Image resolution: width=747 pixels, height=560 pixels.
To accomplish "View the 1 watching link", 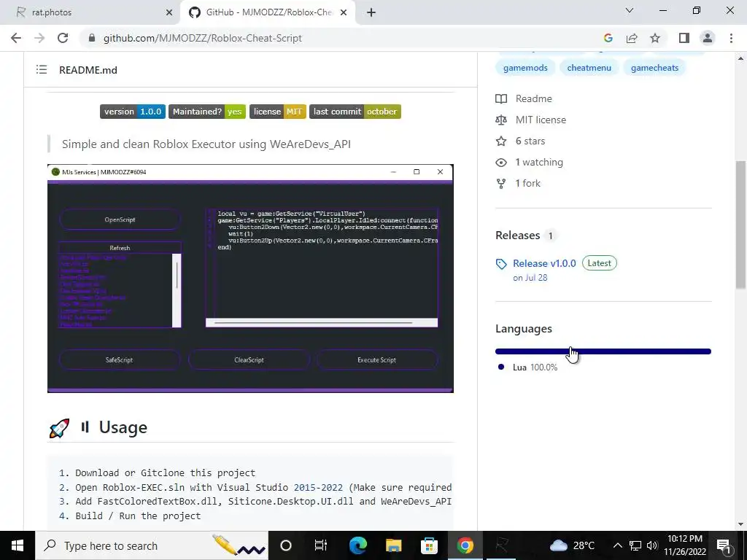I will (539, 162).
